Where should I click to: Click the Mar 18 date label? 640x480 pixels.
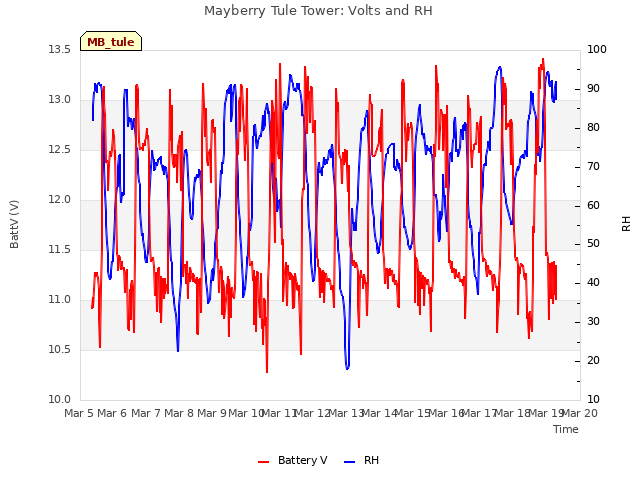click(x=513, y=413)
